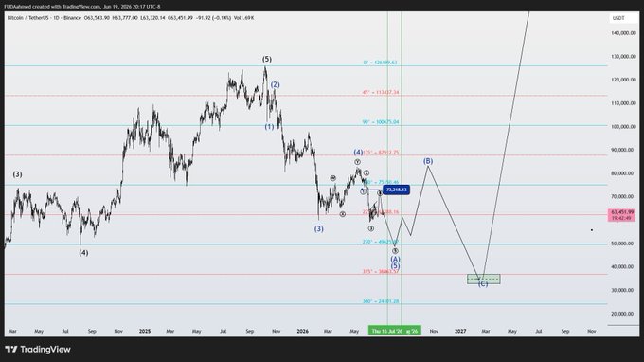
Task: Select the 360° level label at bottom
Action: (381, 301)
